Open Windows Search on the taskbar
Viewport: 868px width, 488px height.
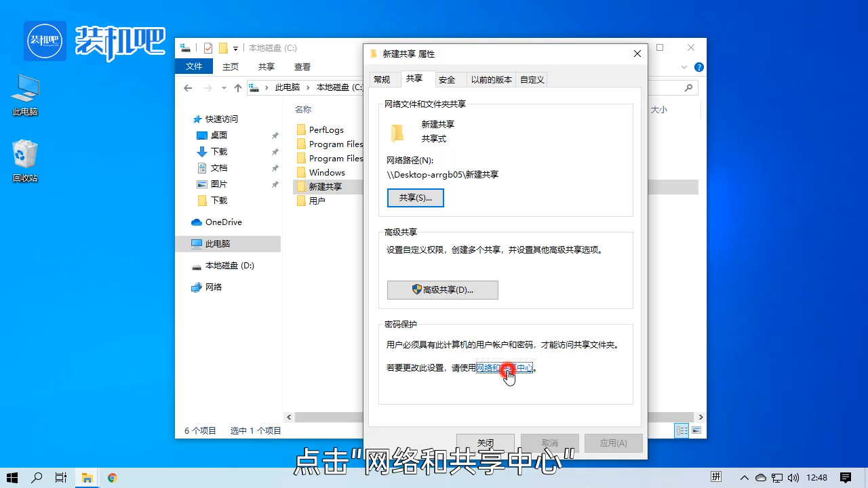tap(37, 477)
